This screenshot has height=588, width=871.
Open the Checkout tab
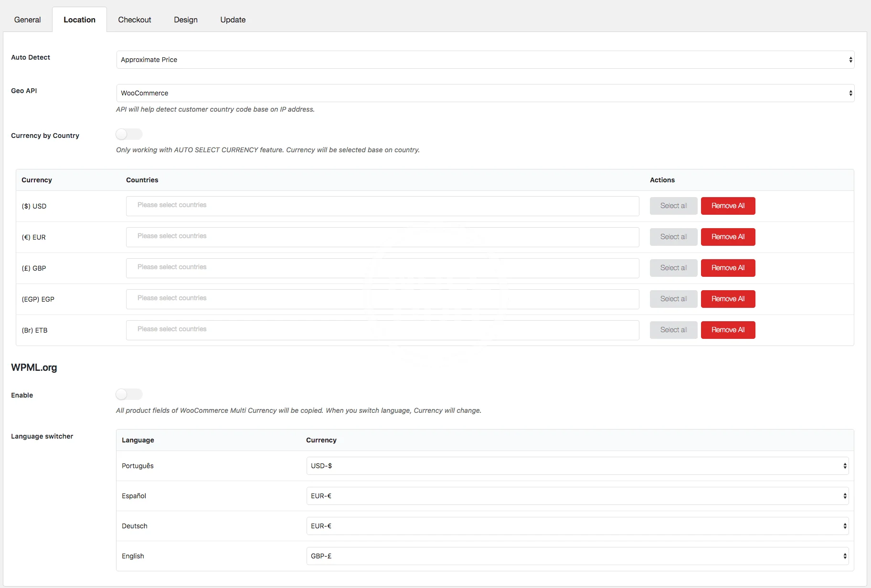coord(134,20)
